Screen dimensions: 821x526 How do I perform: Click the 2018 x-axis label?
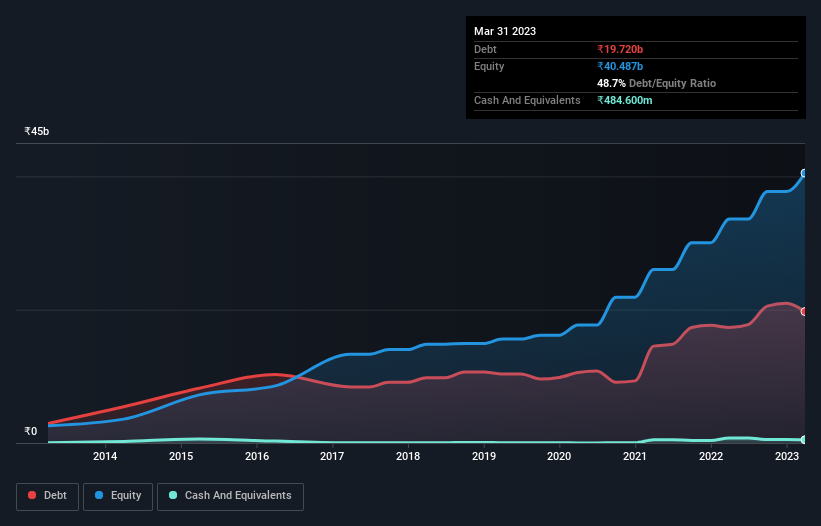[408, 456]
